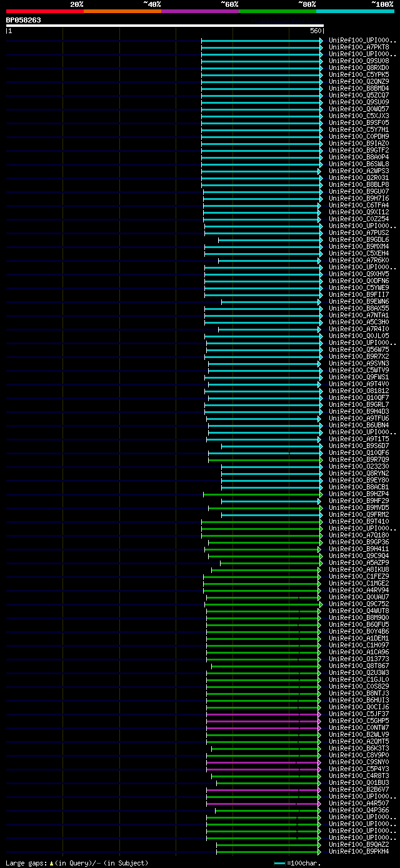This screenshot has width=400, height=868.
Task: Click UniRef100_B9SF05 label
Action: coord(359,122)
